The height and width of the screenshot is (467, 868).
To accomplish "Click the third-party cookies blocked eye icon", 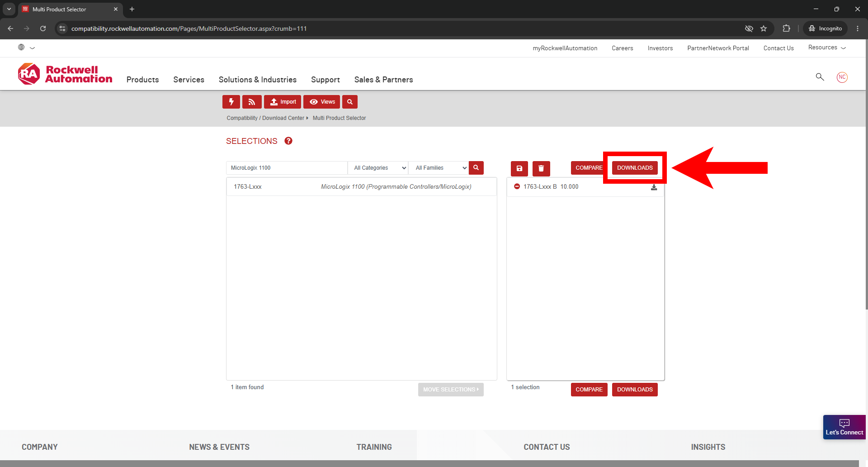I will point(749,29).
